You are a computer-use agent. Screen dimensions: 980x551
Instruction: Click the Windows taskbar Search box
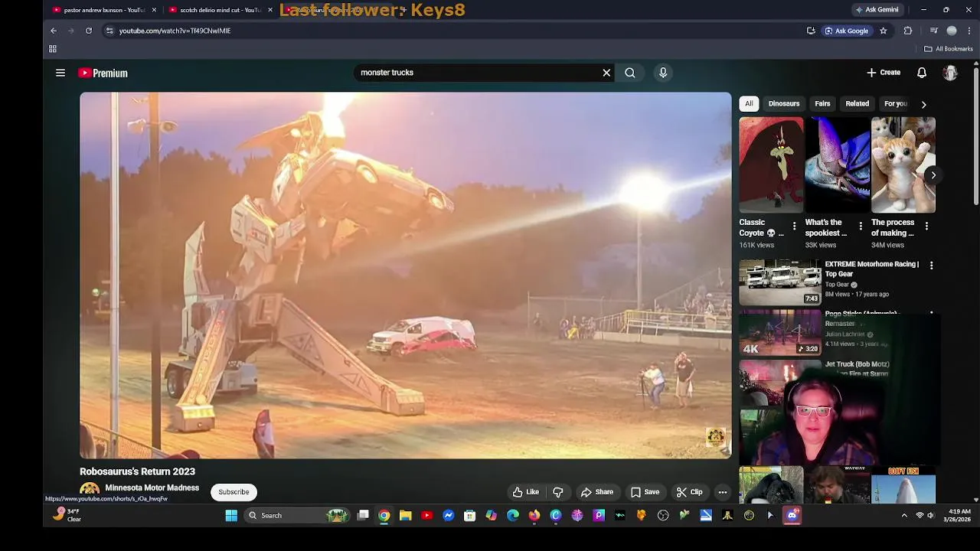pos(297,515)
